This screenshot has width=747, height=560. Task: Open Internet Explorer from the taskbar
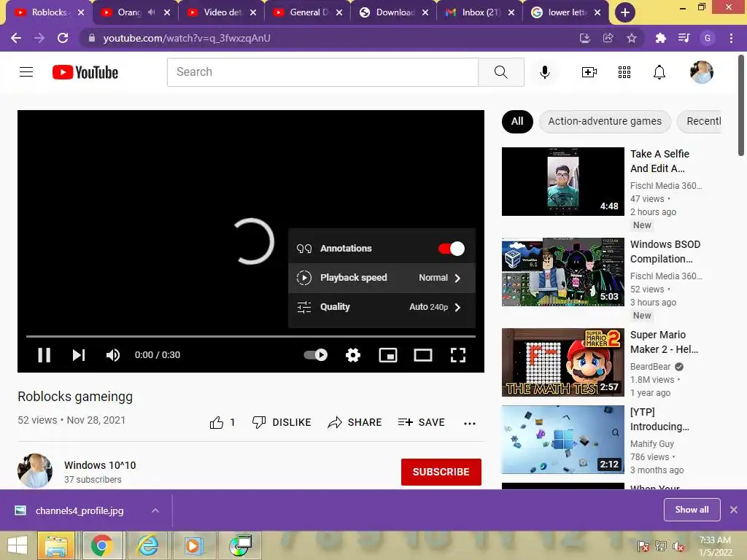pyautogui.click(x=147, y=545)
